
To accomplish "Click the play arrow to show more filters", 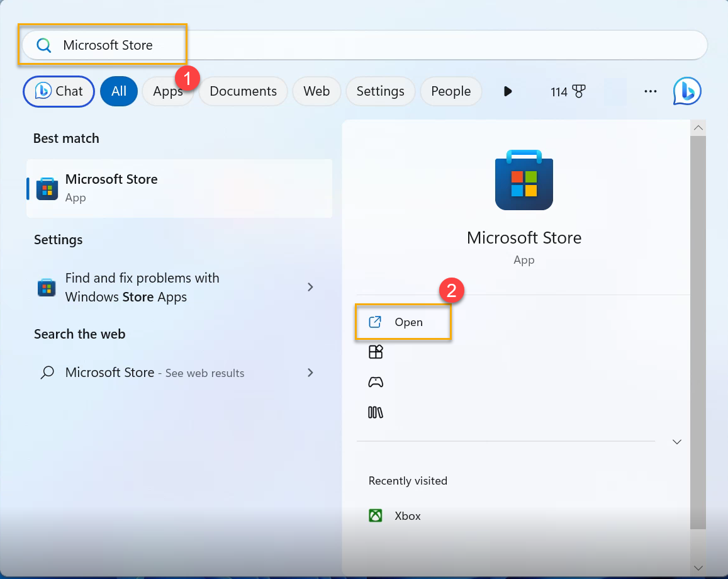I will [x=508, y=92].
